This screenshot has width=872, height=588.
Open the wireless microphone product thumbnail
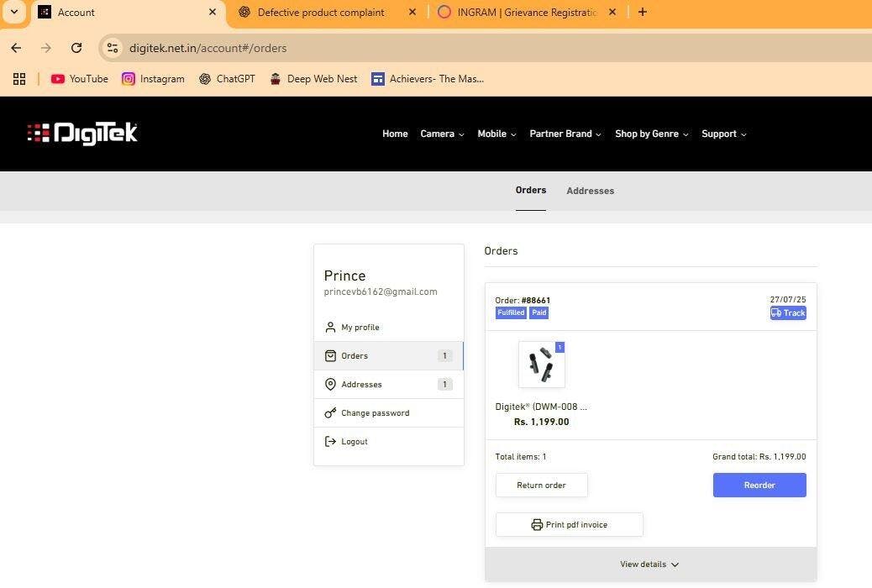pos(542,365)
